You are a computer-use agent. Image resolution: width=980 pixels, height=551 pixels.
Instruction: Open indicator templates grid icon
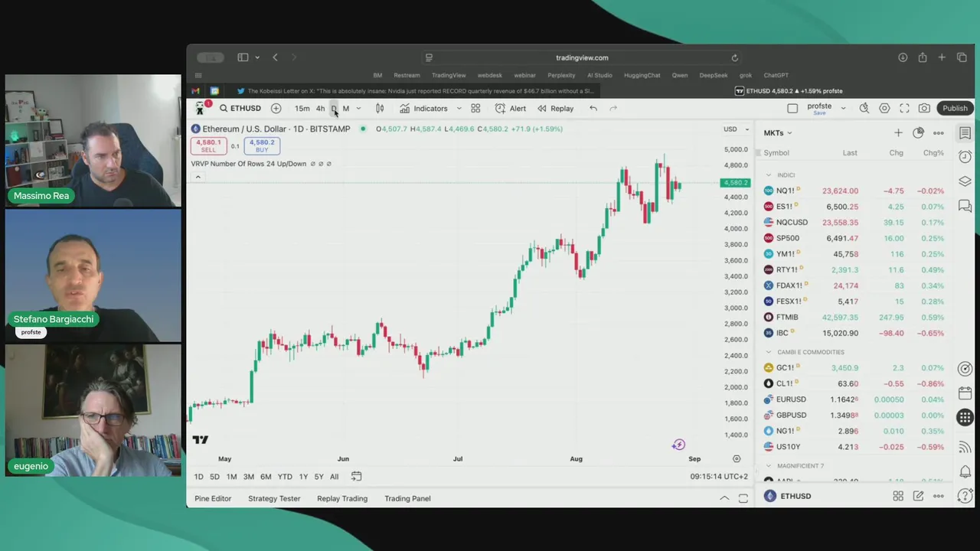[475, 109]
